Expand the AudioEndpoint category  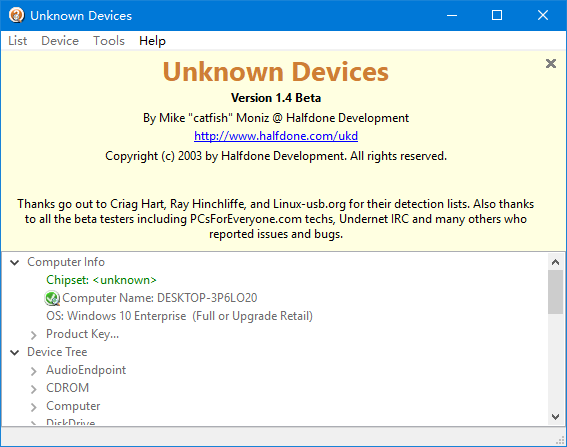(34, 371)
